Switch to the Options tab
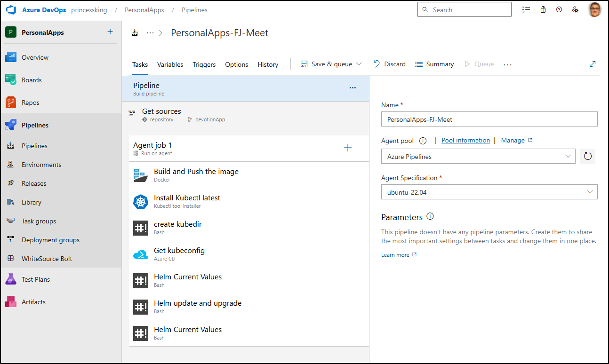The width and height of the screenshot is (609, 364). (x=237, y=64)
